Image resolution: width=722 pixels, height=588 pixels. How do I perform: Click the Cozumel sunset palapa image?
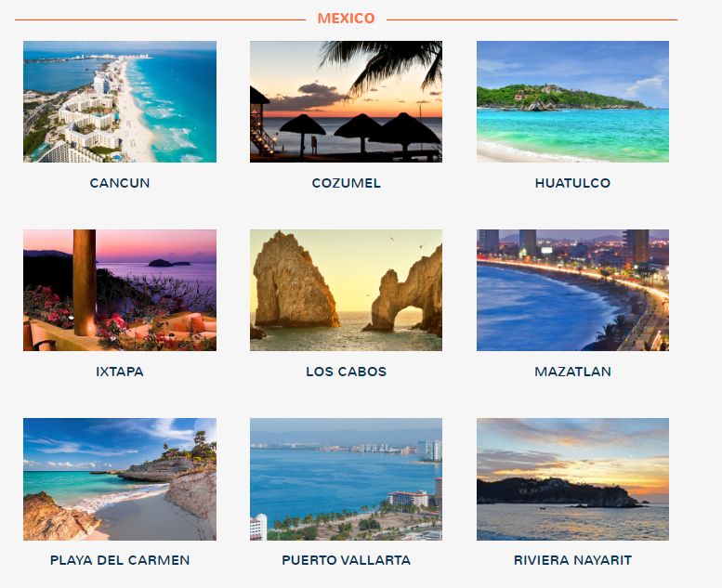coord(346,102)
